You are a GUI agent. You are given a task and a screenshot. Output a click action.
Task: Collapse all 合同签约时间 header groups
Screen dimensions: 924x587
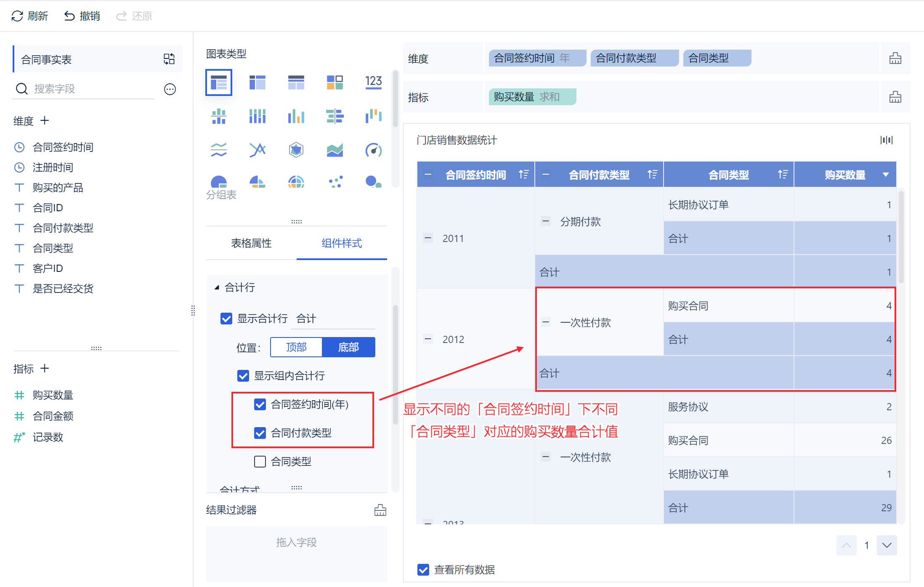click(x=428, y=174)
